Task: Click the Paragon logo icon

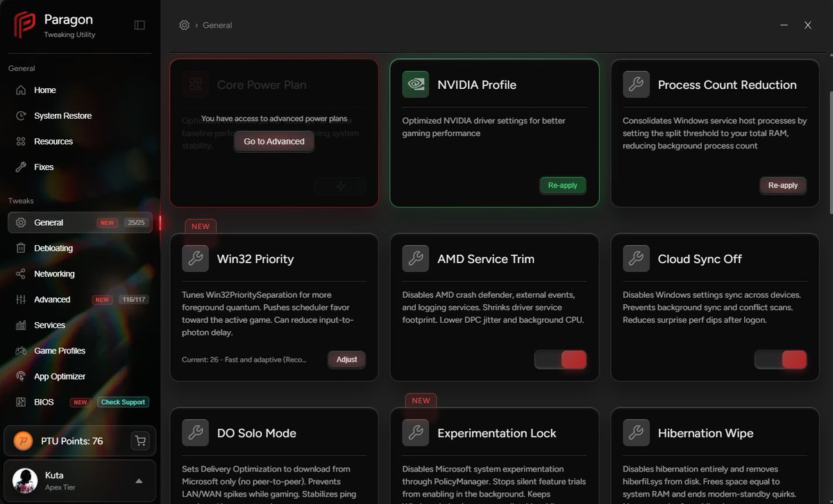Action: pyautogui.click(x=24, y=26)
